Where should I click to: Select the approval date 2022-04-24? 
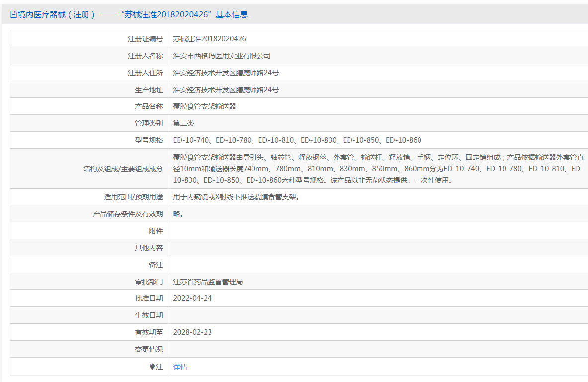(x=192, y=298)
